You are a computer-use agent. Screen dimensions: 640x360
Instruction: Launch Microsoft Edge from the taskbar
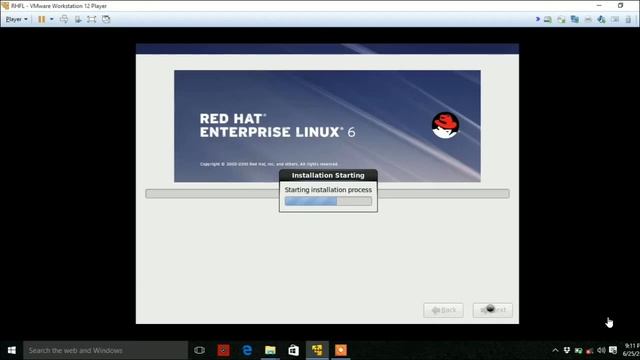click(x=247, y=350)
